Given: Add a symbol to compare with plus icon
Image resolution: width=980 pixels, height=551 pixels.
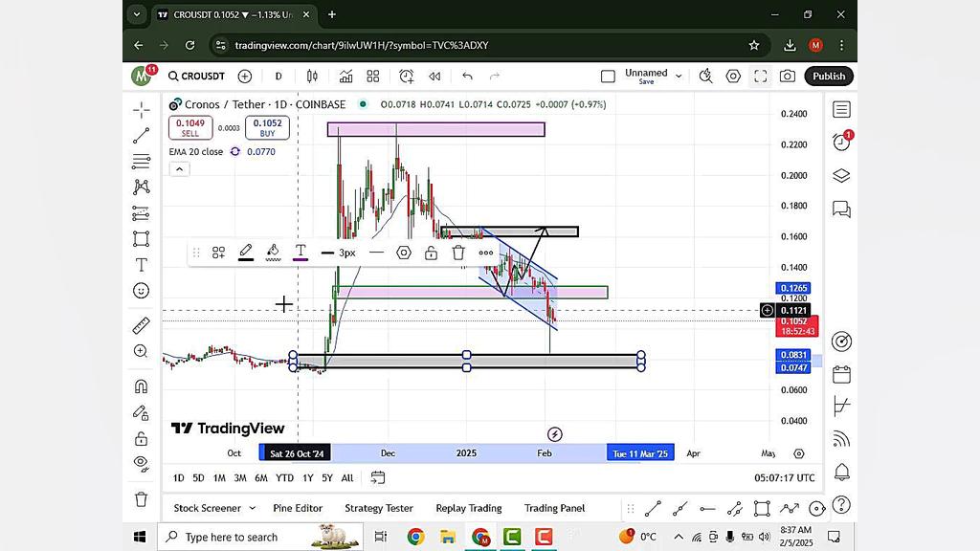Looking at the screenshot, I should point(245,77).
